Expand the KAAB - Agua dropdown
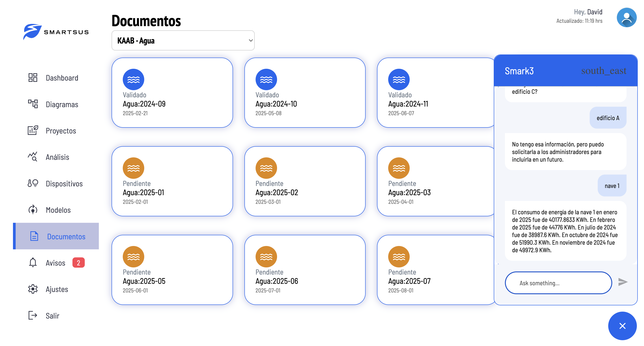This screenshot has width=644, height=346. point(183,40)
